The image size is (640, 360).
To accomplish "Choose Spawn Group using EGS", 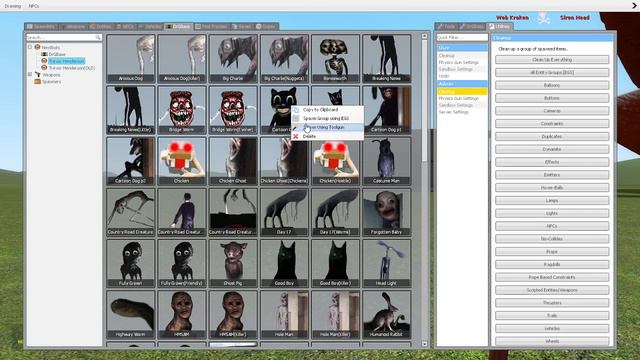I will [x=327, y=118].
